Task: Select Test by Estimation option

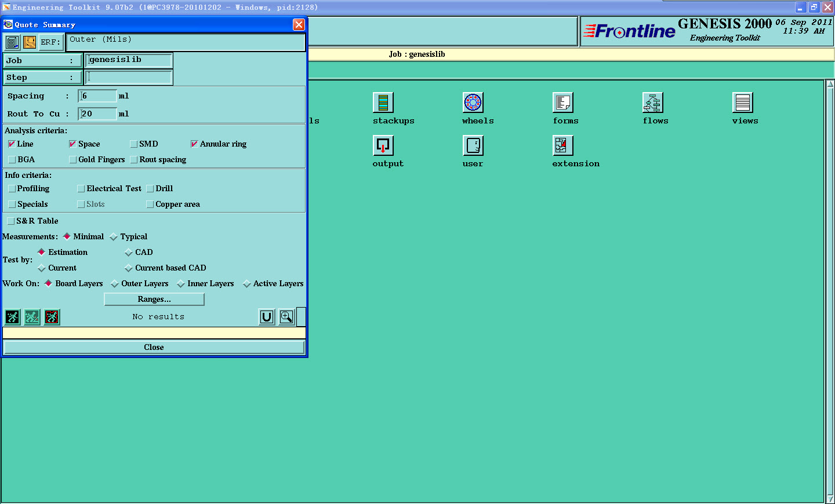Action: click(x=42, y=252)
